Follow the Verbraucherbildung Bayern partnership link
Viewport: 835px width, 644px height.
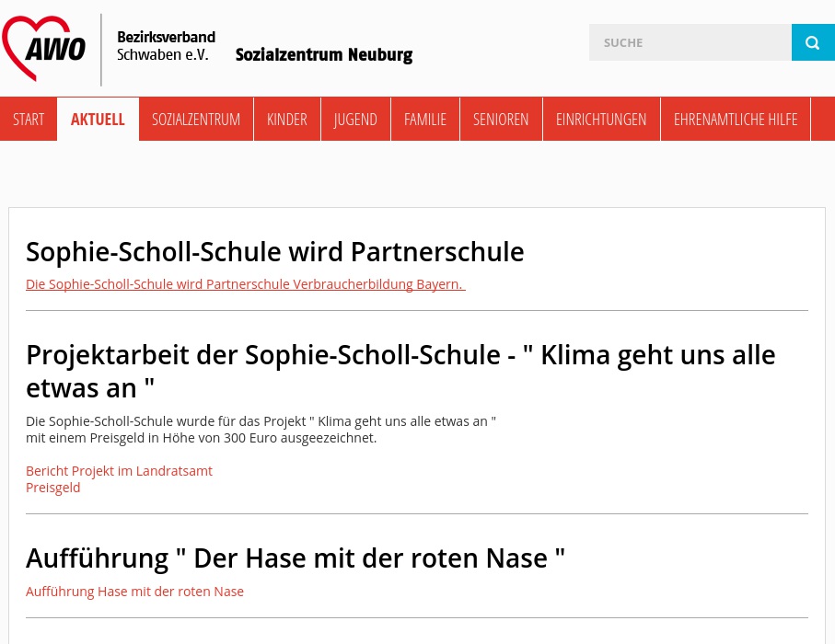(x=245, y=283)
